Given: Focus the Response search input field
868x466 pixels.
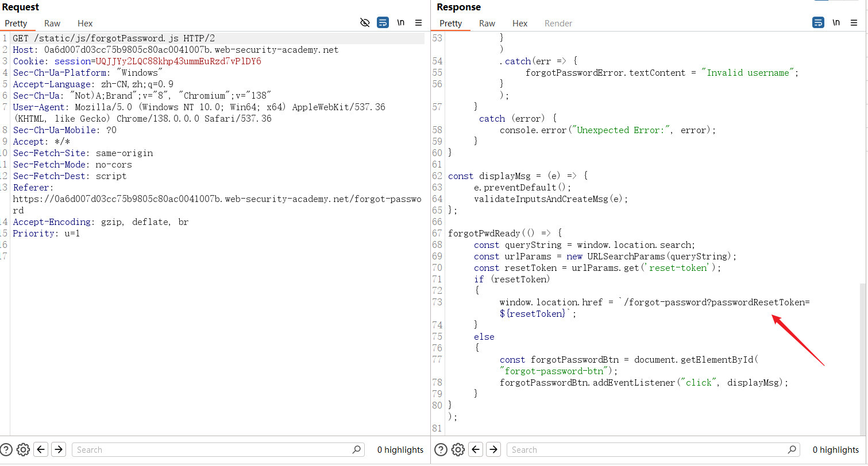Looking at the screenshot, I should pos(653,450).
